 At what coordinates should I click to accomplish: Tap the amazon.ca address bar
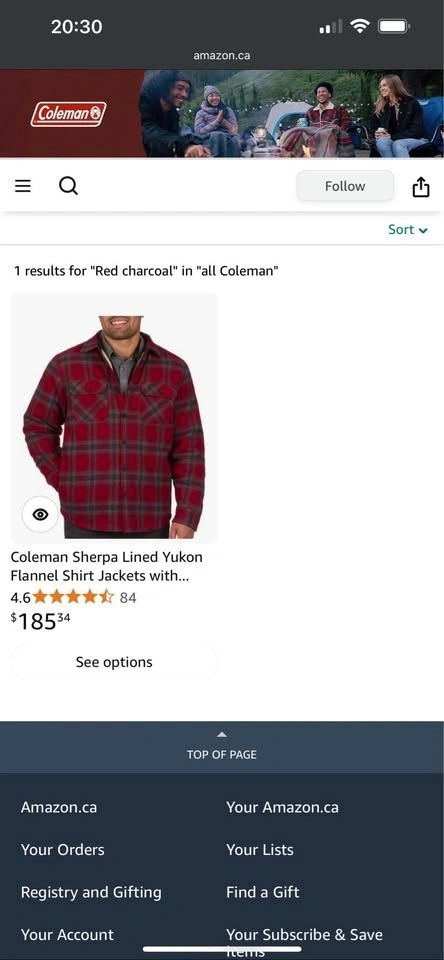[222, 55]
